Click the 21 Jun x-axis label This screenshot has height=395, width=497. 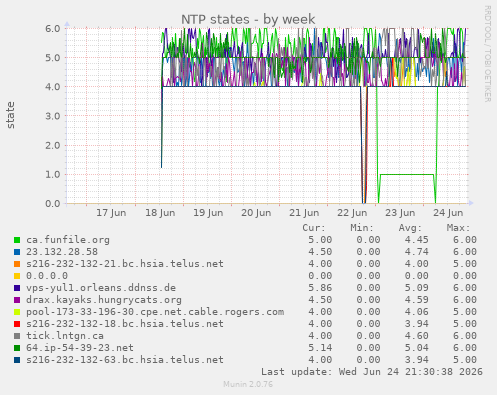304,213
